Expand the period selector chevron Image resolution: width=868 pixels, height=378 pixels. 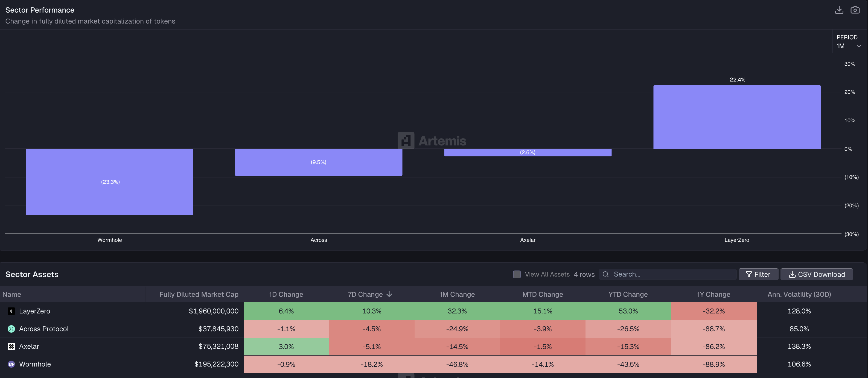(859, 46)
